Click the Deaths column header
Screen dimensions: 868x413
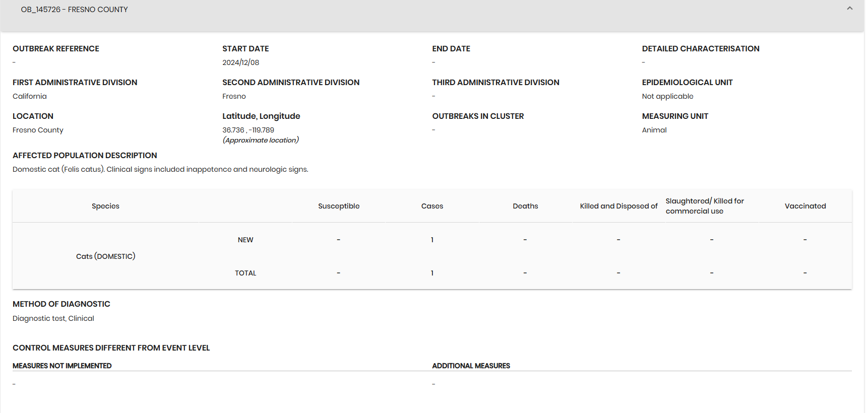(525, 206)
